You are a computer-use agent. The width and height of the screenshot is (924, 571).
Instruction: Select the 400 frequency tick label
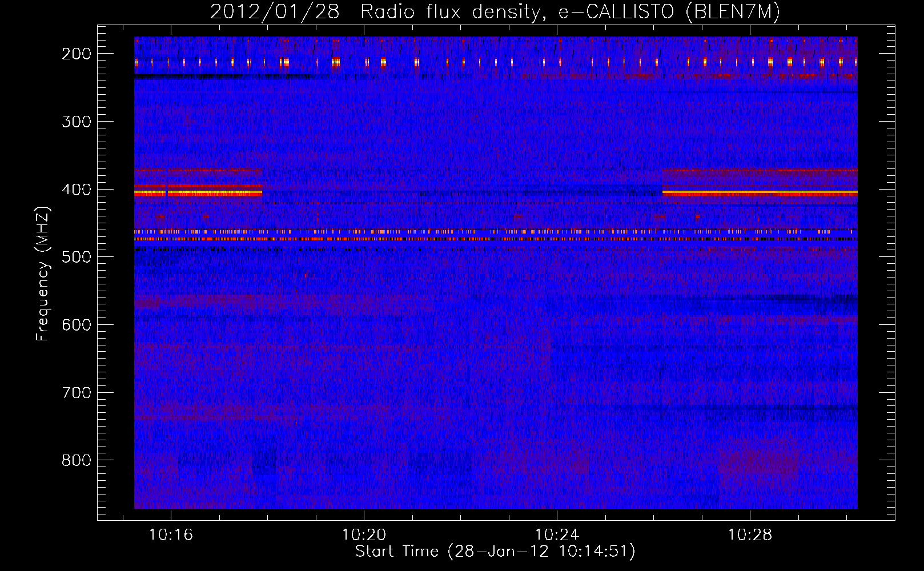click(x=77, y=190)
